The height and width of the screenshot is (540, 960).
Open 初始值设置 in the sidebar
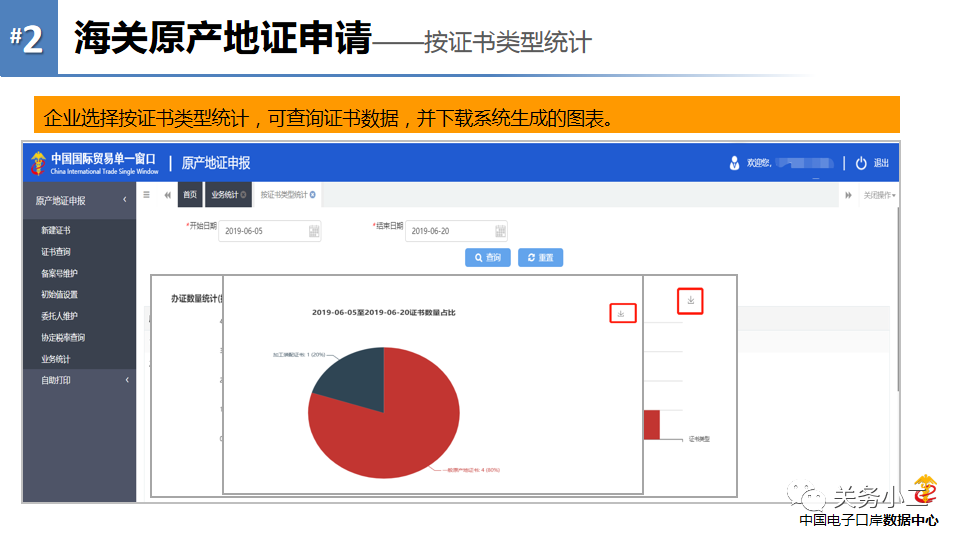(x=59, y=294)
